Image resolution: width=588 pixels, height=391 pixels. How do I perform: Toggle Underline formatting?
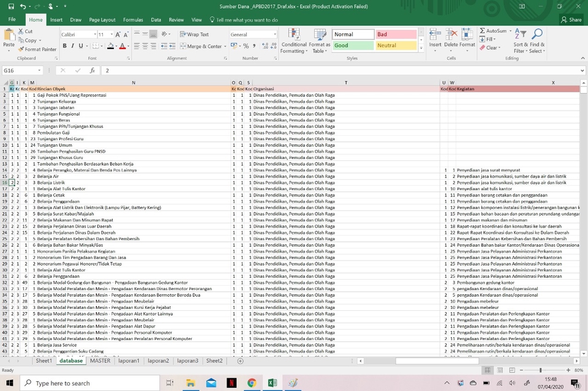[81, 46]
